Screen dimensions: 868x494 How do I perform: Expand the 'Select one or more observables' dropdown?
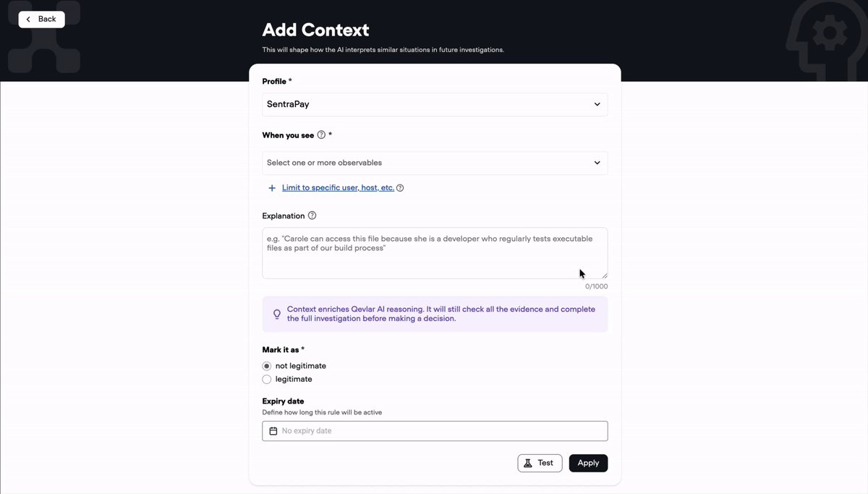click(x=435, y=163)
